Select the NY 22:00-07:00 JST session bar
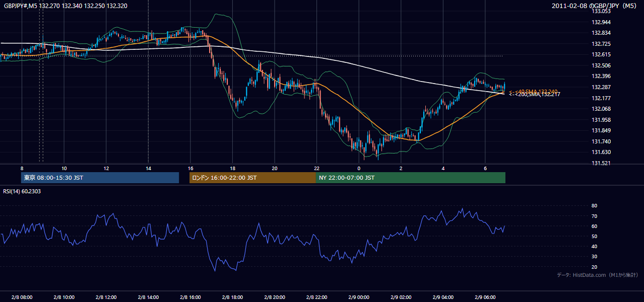Image resolution: width=644 pixels, height=302 pixels. pyautogui.click(x=411, y=178)
